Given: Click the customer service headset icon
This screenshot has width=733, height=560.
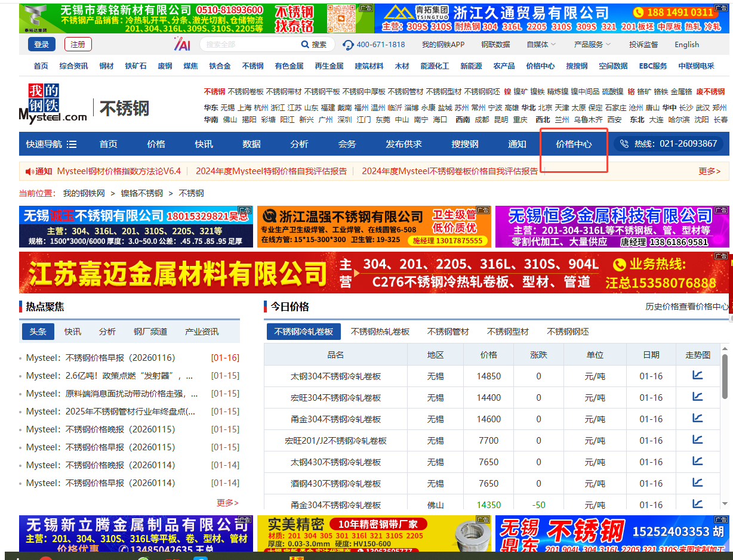Looking at the screenshot, I should [x=348, y=45].
